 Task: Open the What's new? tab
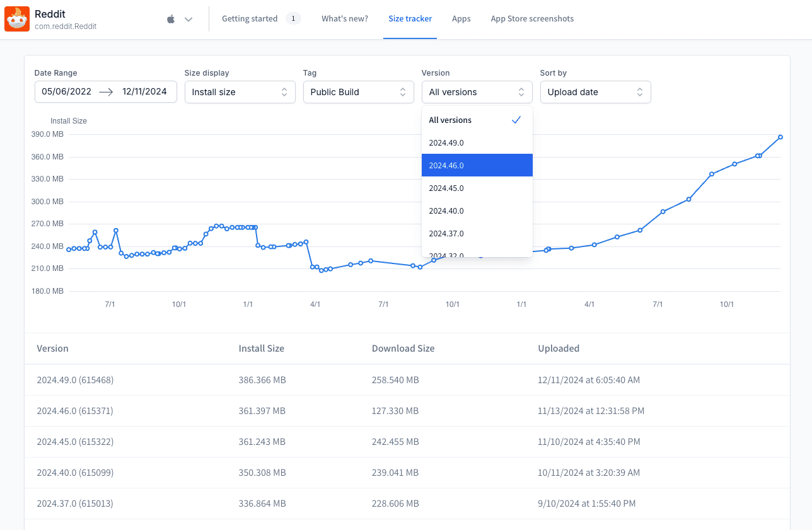click(344, 18)
